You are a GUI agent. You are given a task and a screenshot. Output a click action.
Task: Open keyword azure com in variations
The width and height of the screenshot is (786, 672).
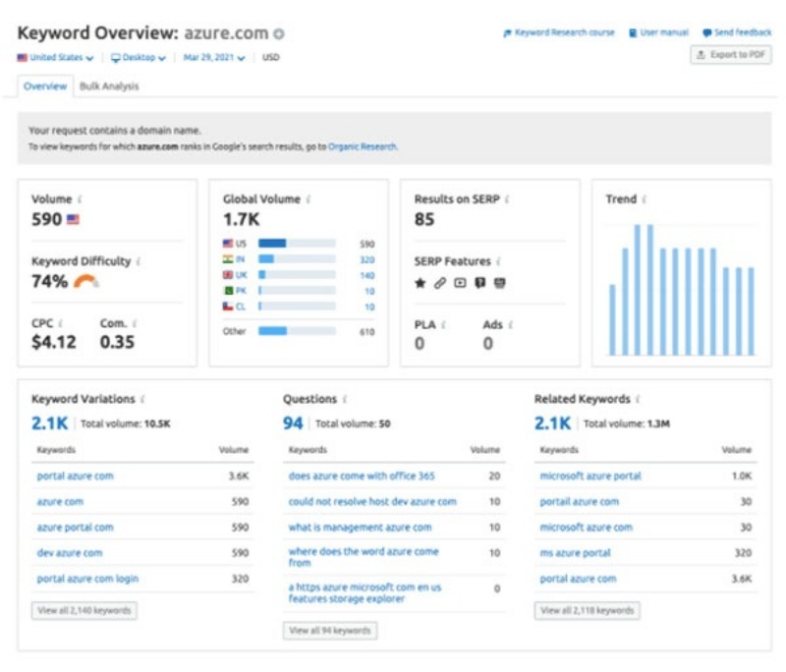[x=60, y=502]
